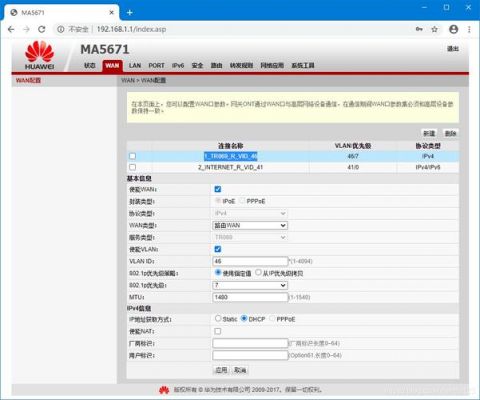
Task: Click the saved password key icon
Action: tap(419, 29)
